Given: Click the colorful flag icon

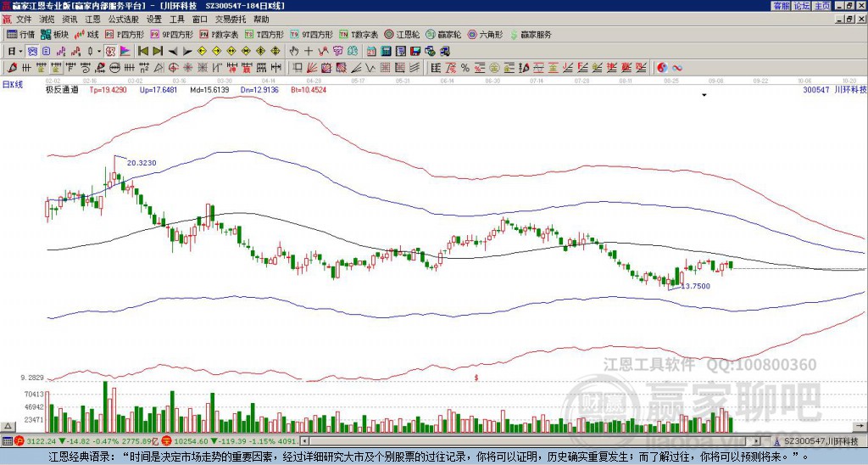Looking at the screenshot, I should click(125, 52).
